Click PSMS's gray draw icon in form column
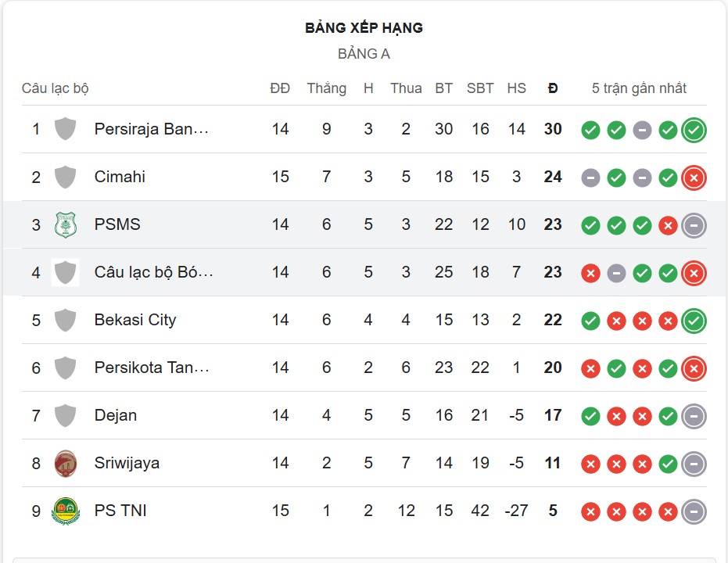This screenshot has width=728, height=563. click(694, 224)
